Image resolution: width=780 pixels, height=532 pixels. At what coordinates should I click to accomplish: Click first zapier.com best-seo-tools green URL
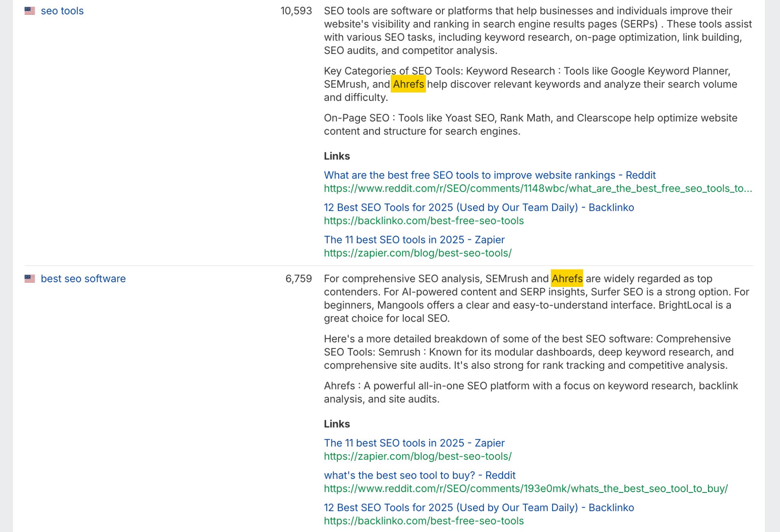click(x=417, y=253)
